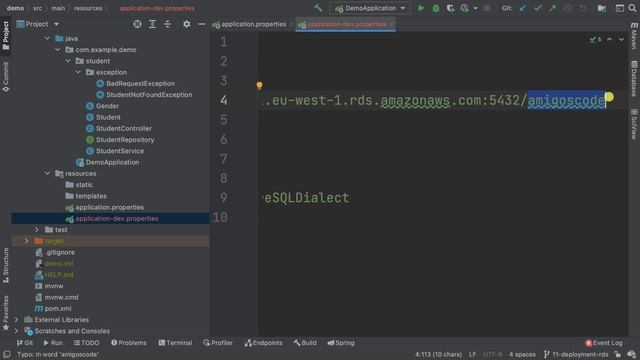
Task: Rollback changes with the Git undo icon
Action: point(583,8)
